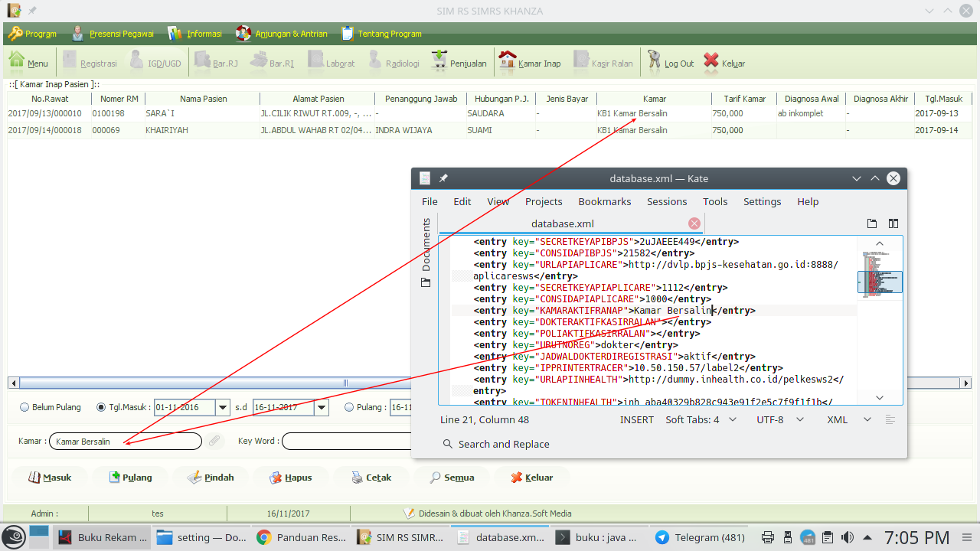This screenshot has height=551, width=980.
Task: Open the filesystem browser folder icon in Kate sidebar
Action: [426, 282]
